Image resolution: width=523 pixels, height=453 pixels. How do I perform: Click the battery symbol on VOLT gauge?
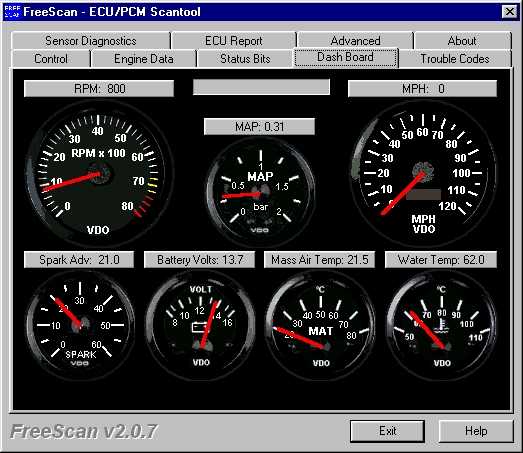point(200,327)
